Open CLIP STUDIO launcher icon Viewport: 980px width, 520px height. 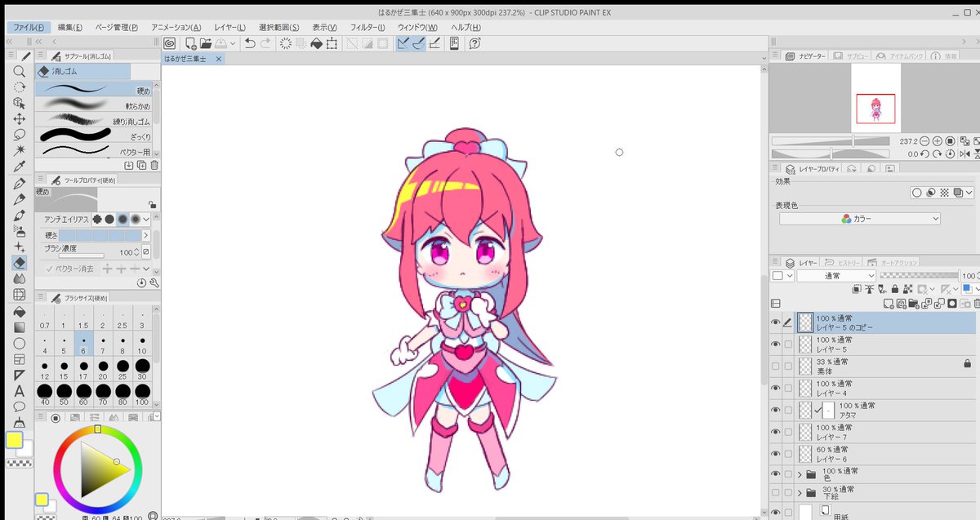pyautogui.click(x=170, y=43)
